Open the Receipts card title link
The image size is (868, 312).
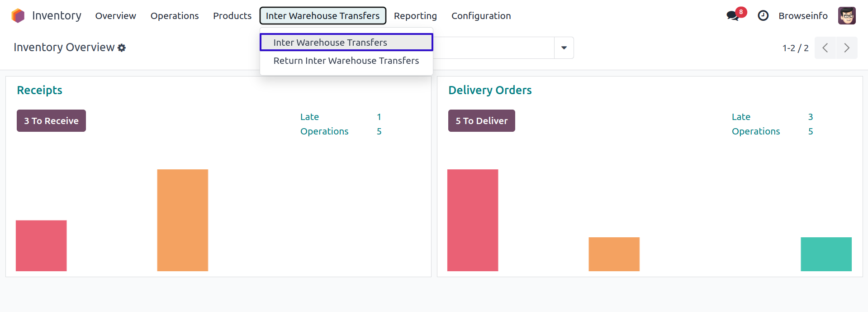coord(40,90)
